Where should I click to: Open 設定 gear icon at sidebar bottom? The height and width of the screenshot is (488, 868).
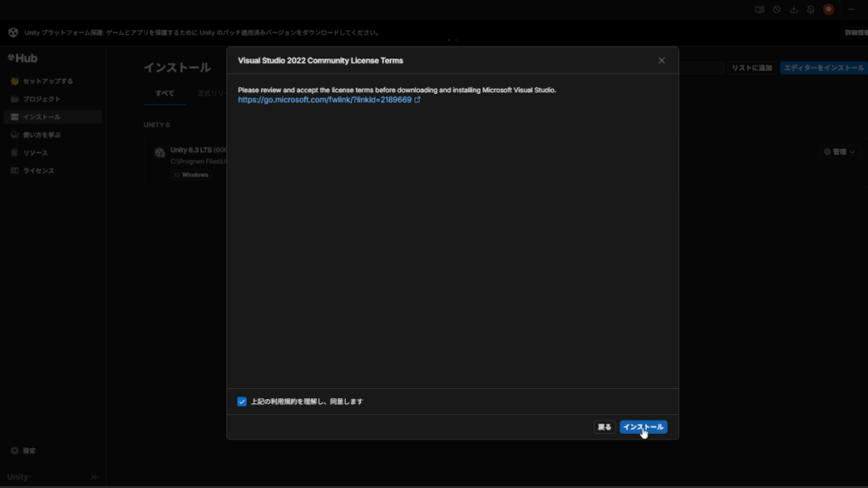[14, 451]
